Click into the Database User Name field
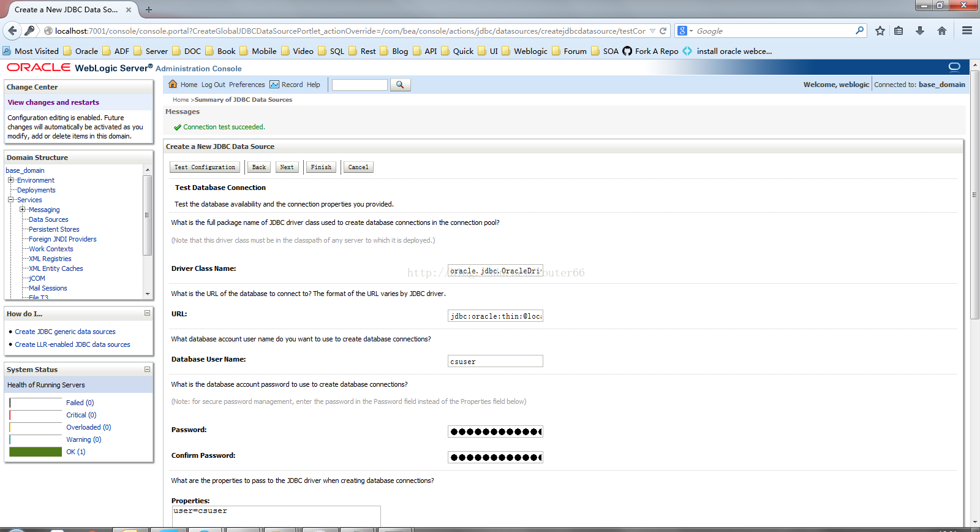980x532 pixels. coord(496,361)
